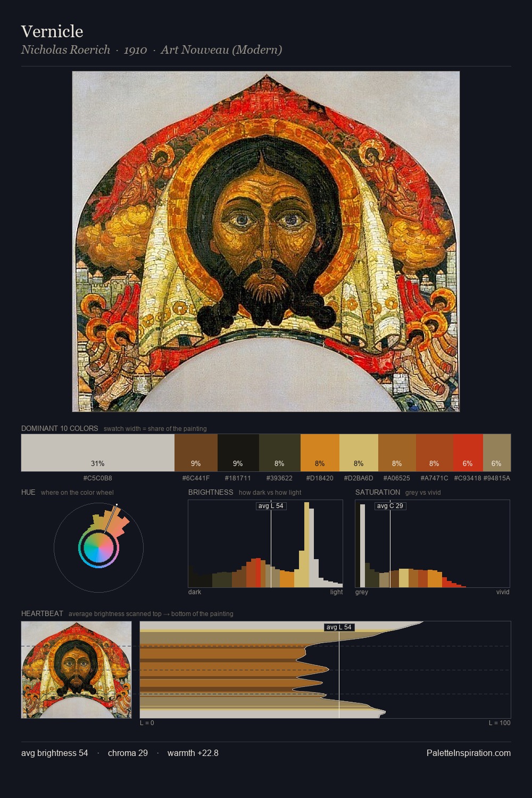Click the #C5C0B8 light grey swatch
The image size is (532, 798).
point(98,453)
